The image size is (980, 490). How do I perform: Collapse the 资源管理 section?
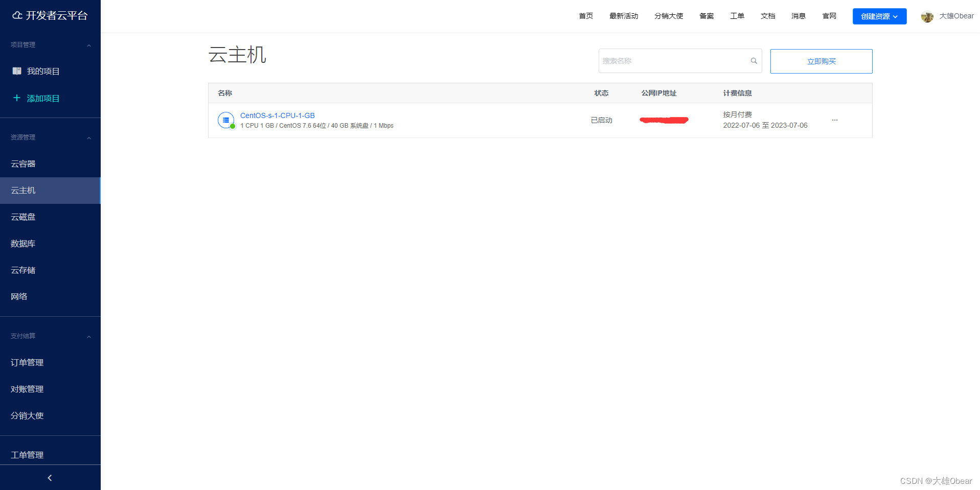[88, 137]
